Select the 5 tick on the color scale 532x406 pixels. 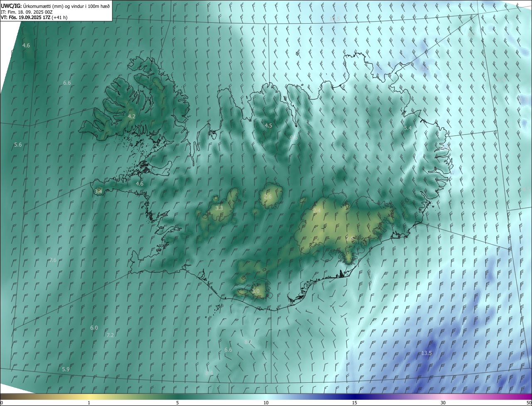(x=177, y=403)
